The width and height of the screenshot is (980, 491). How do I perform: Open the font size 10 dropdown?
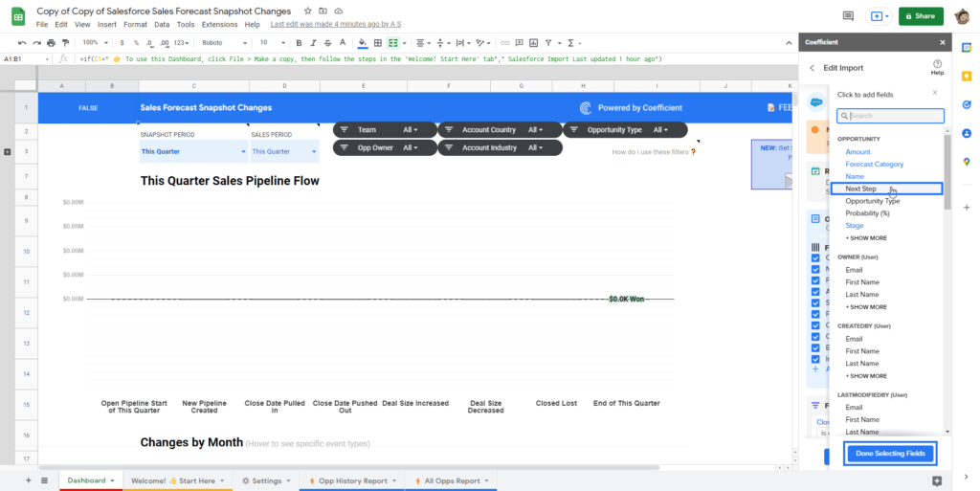(273, 42)
